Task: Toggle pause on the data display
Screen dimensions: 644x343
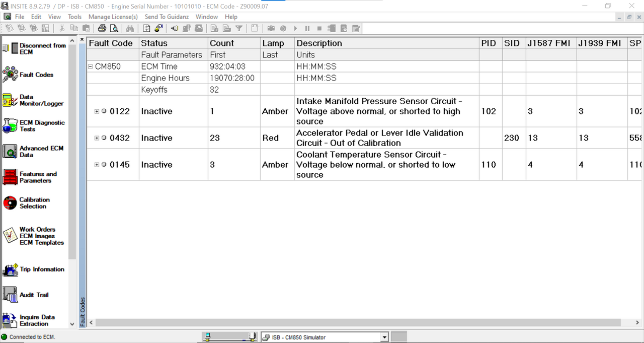Action: tap(307, 28)
